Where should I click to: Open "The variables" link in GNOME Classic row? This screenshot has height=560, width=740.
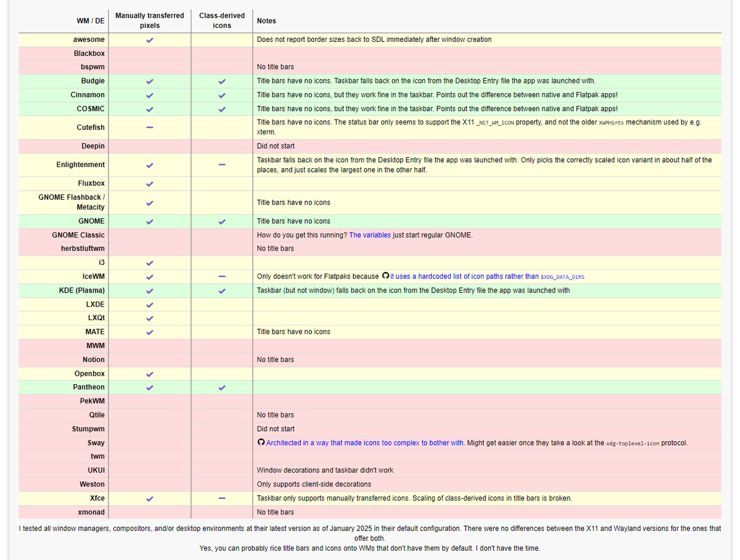pos(370,235)
